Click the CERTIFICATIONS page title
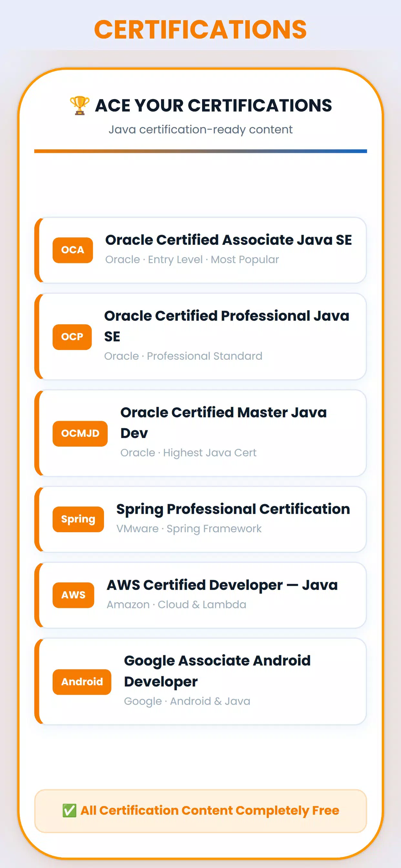 coord(200,30)
